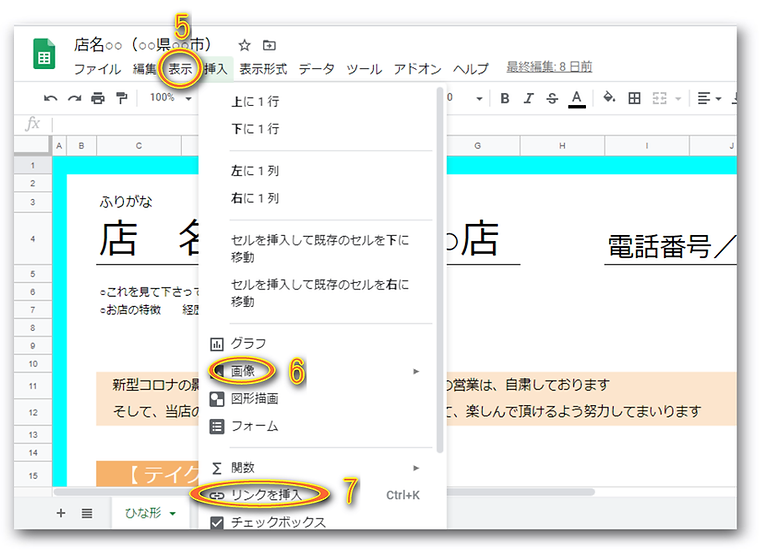Open the ひな形 tab dropdown arrow

(x=173, y=514)
